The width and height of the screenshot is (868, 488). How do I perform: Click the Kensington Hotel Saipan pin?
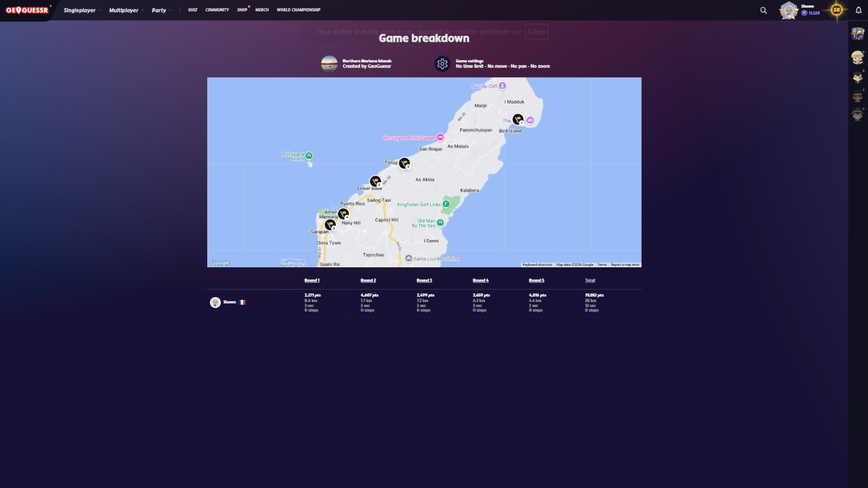tap(441, 138)
